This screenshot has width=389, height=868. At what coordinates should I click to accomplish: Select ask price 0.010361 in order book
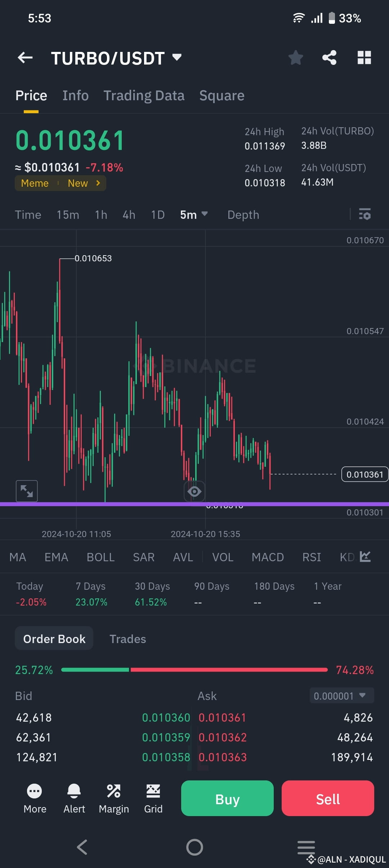pyautogui.click(x=222, y=718)
